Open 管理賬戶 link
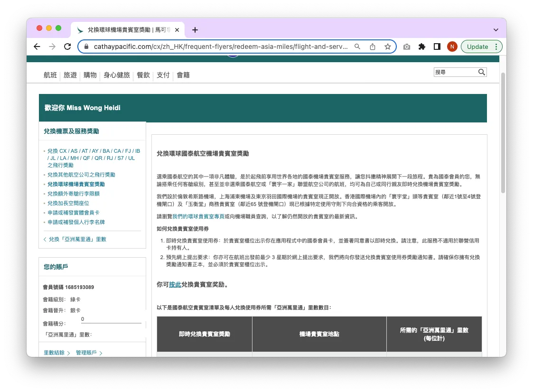The image size is (533, 392). pos(89,353)
